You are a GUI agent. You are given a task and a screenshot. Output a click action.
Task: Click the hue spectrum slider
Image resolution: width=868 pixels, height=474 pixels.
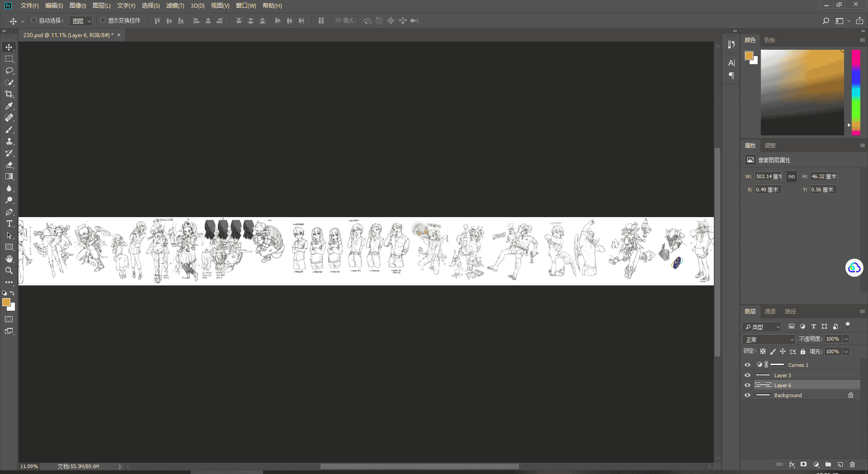(x=856, y=92)
